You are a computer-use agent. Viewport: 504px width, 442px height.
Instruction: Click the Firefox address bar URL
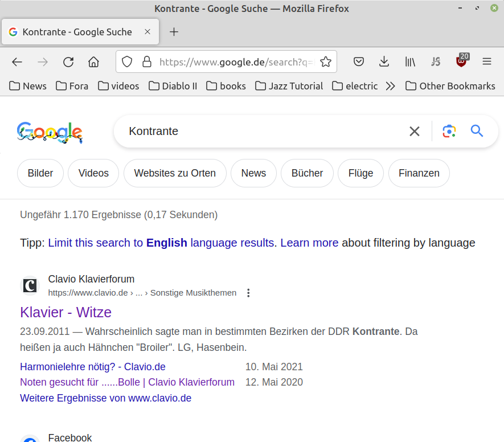(236, 62)
